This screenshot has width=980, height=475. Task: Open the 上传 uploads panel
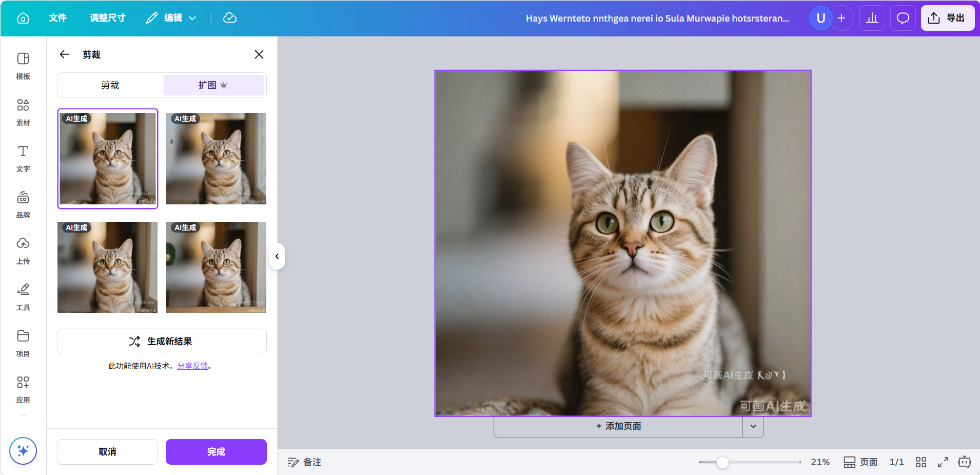23,251
